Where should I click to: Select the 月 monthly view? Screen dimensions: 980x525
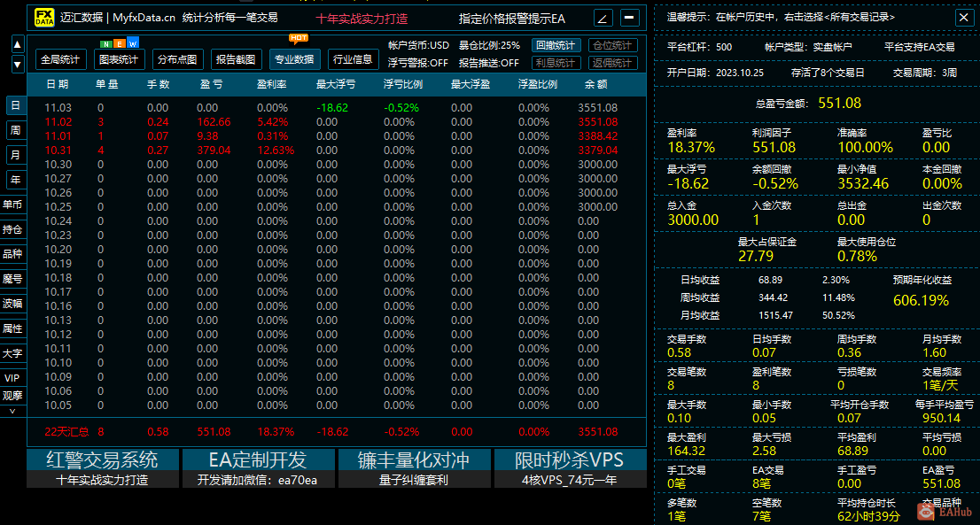point(16,155)
